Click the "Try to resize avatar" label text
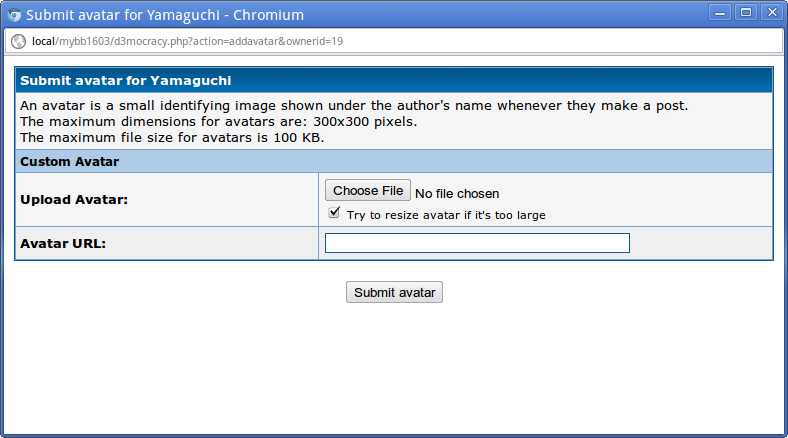Viewport: 788px width, 438px height. (445, 215)
